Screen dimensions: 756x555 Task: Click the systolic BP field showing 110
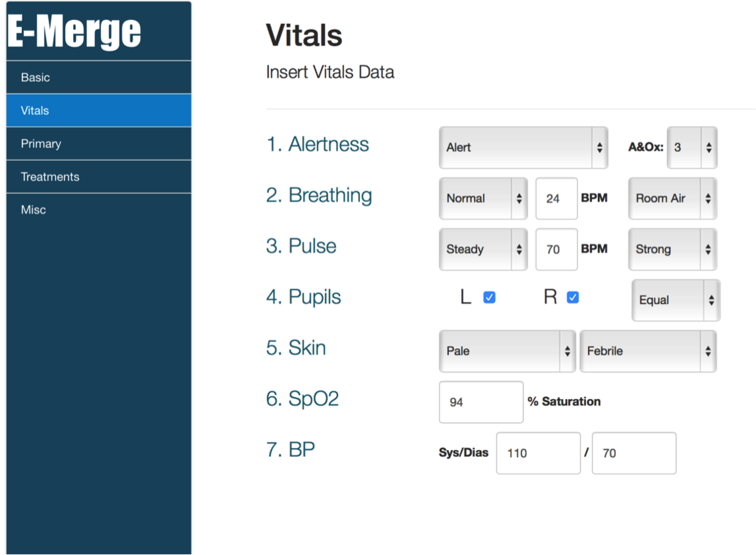coord(538,453)
